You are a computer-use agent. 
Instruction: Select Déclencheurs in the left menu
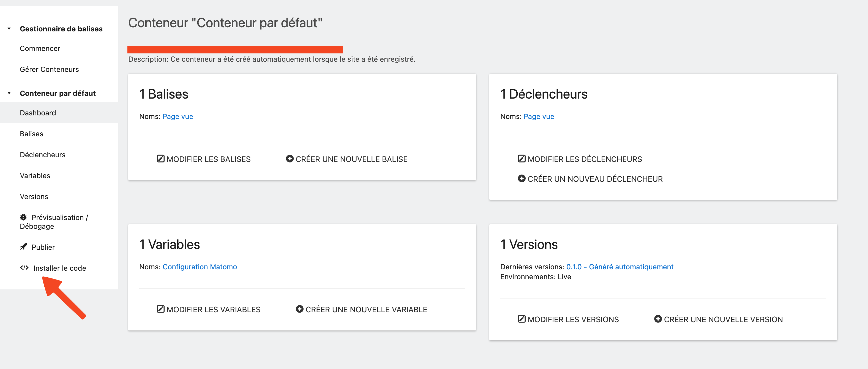[x=42, y=154]
